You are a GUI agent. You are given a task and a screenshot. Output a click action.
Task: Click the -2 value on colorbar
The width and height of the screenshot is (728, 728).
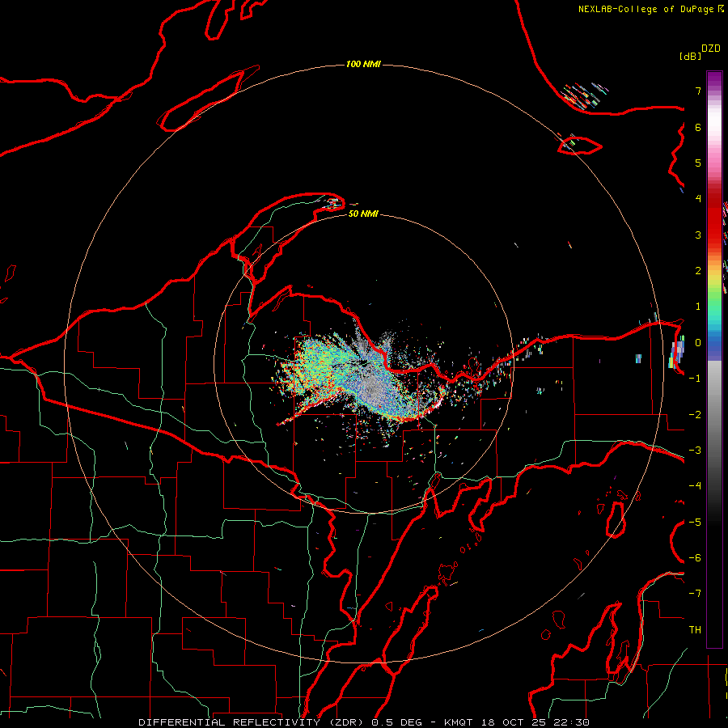tap(695, 415)
